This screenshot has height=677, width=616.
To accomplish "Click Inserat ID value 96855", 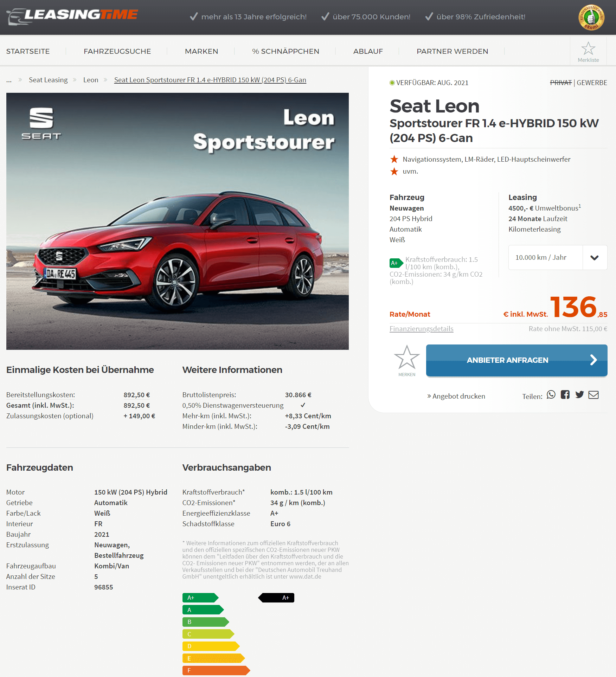I will pyautogui.click(x=104, y=587).
